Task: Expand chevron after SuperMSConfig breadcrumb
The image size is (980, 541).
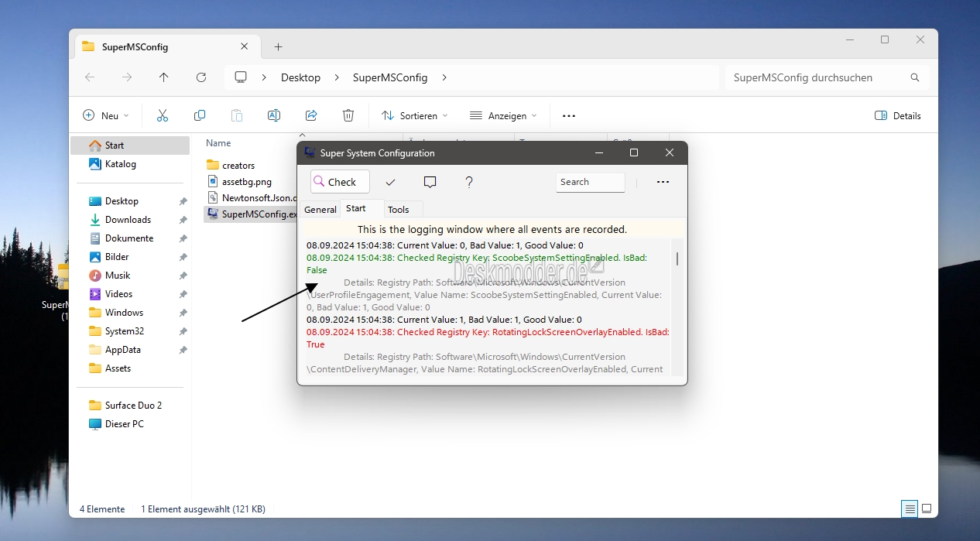Action: click(444, 77)
